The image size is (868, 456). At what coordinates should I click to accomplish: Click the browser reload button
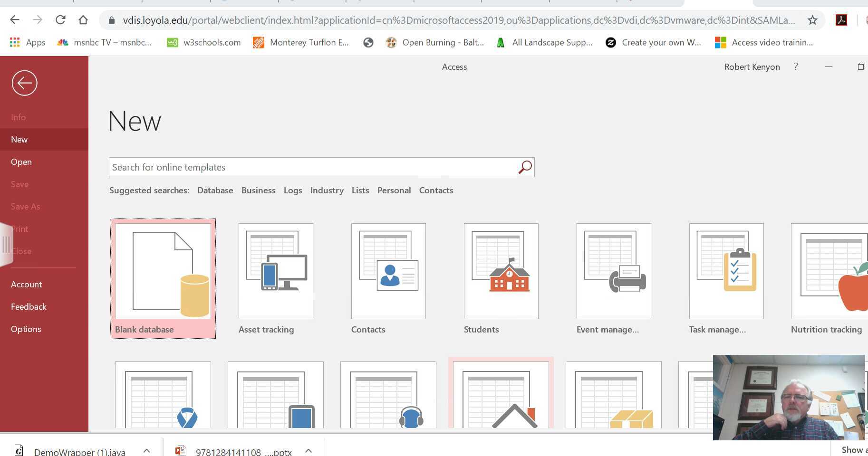click(x=60, y=20)
